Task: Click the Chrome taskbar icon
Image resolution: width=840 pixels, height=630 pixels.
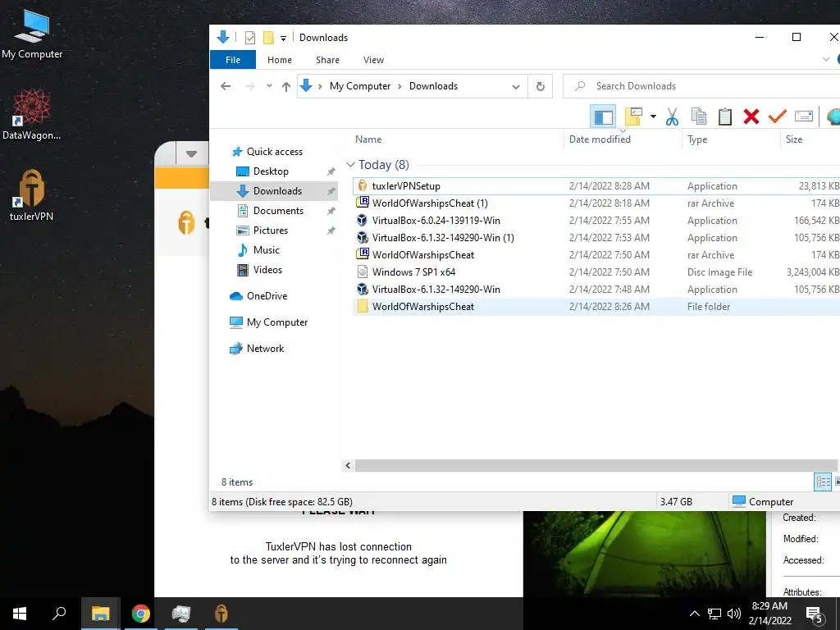Action: [141, 614]
